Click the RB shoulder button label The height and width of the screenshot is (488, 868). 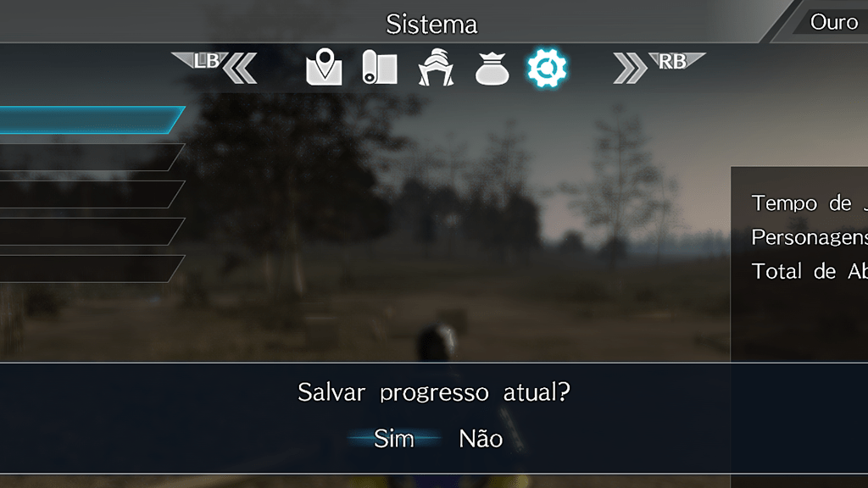(674, 61)
